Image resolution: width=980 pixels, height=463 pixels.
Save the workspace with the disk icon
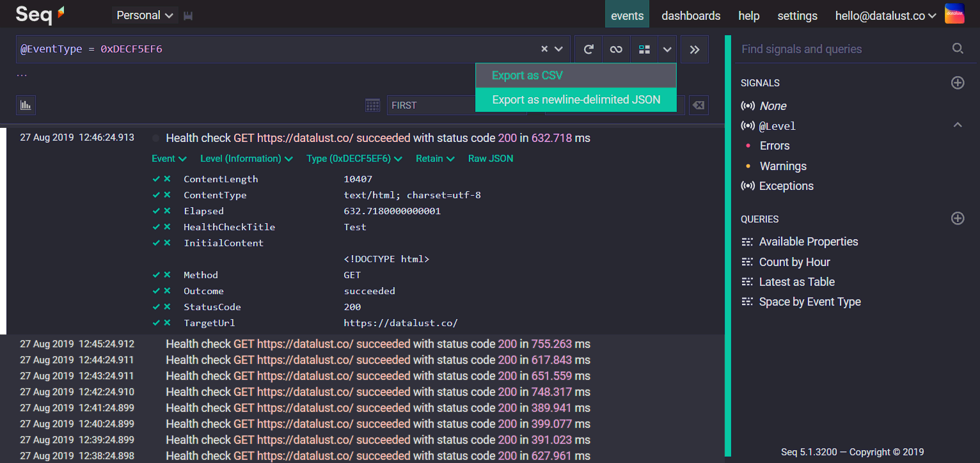pos(188,16)
